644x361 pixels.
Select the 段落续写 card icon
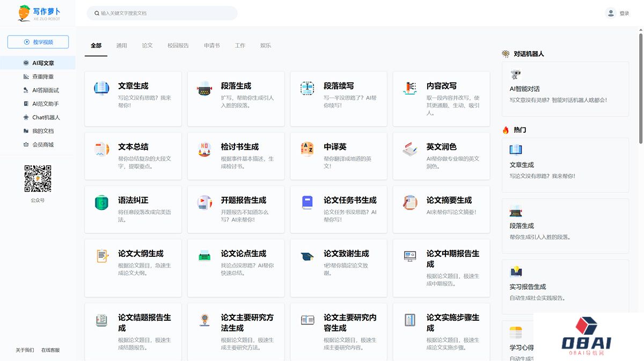pyautogui.click(x=307, y=89)
